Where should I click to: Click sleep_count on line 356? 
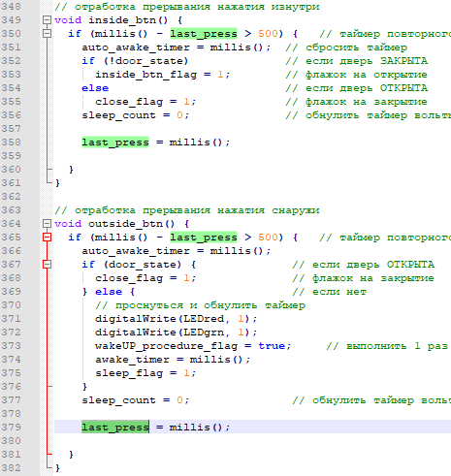click(118, 115)
